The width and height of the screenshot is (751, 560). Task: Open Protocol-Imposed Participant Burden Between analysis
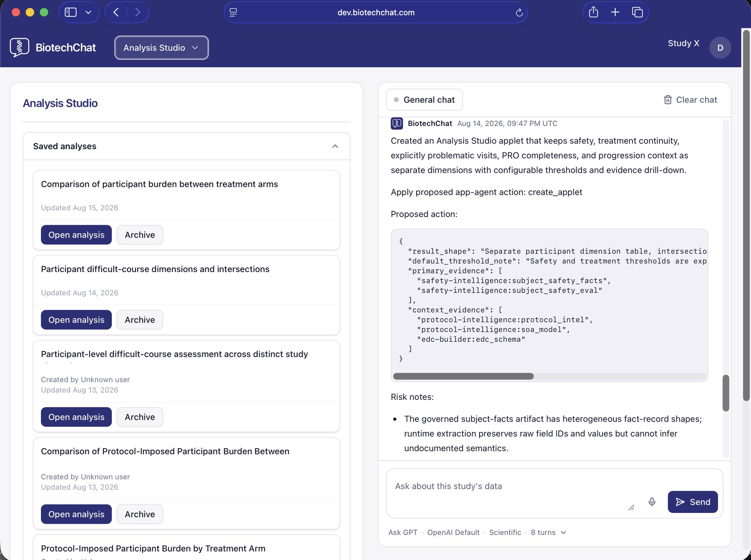pos(76,515)
